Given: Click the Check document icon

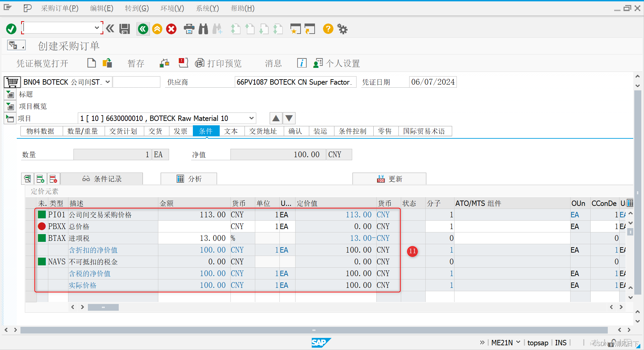Looking at the screenshot, I should point(164,63).
